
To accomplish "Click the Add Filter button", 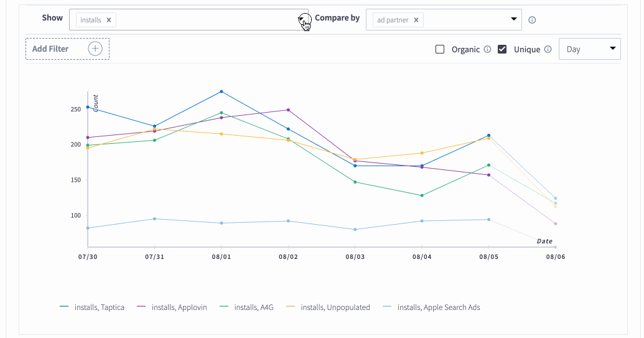I will tap(67, 49).
